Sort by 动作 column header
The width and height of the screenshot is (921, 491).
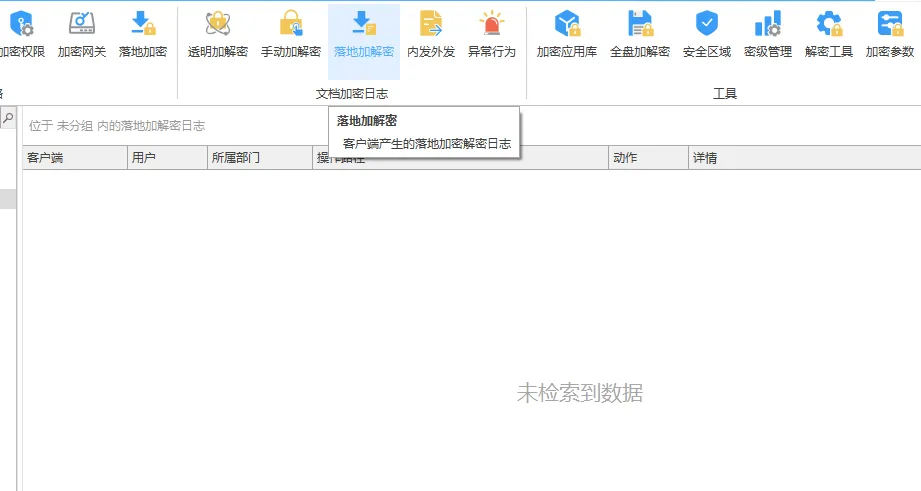[648, 158]
